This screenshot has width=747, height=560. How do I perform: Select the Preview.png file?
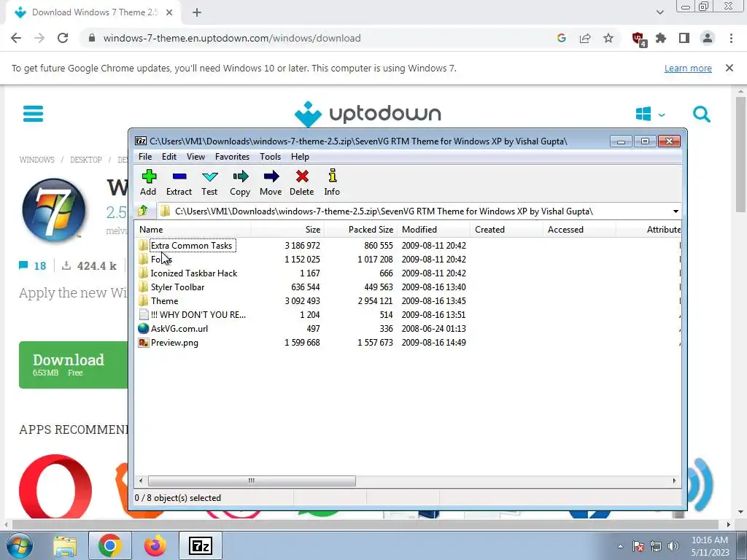174,343
